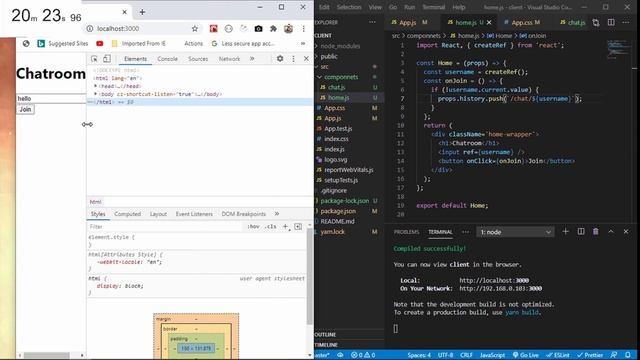The height and width of the screenshot is (360, 640).
Task: Expand the body element node
Action: pyautogui.click(x=96, y=94)
